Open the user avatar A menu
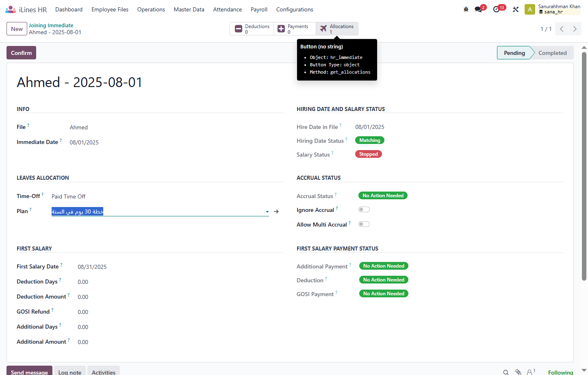 [x=530, y=9]
